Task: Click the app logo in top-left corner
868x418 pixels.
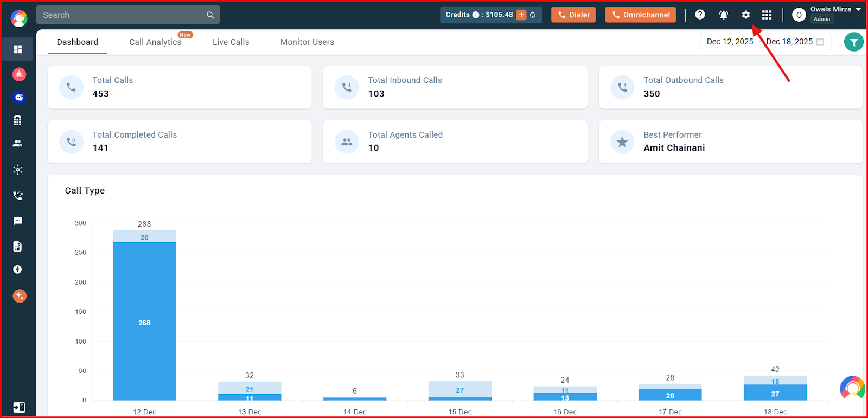Action: (19, 18)
